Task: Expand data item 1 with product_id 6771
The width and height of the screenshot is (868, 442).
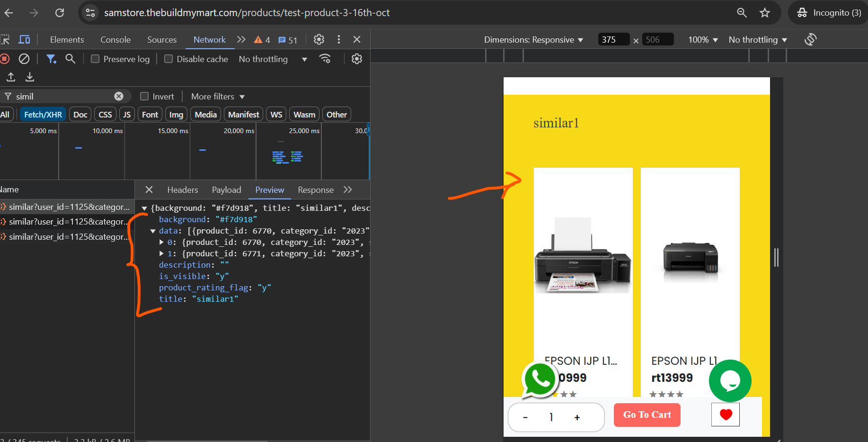Action: pos(161,253)
